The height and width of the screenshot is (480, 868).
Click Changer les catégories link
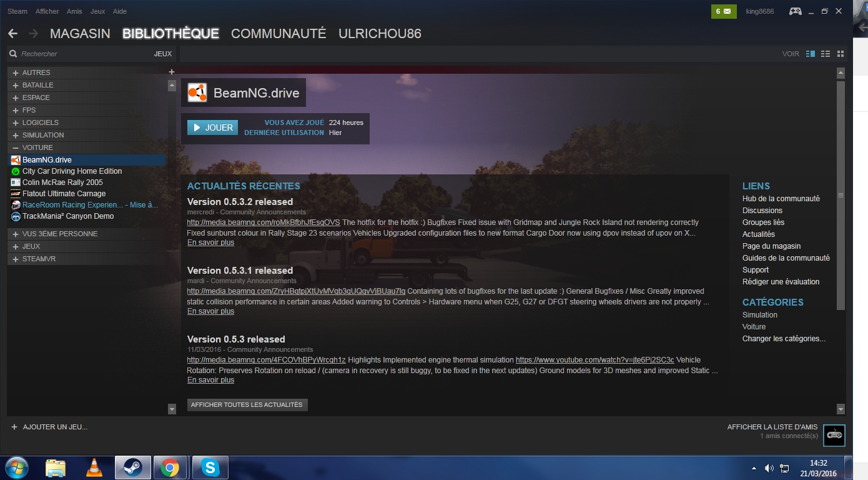pyautogui.click(x=784, y=339)
